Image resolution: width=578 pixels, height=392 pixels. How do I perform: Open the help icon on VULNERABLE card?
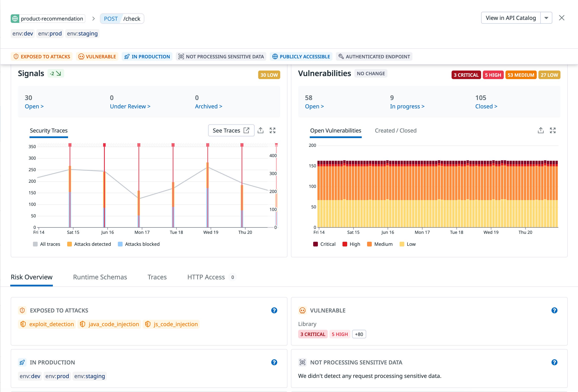[554, 311]
